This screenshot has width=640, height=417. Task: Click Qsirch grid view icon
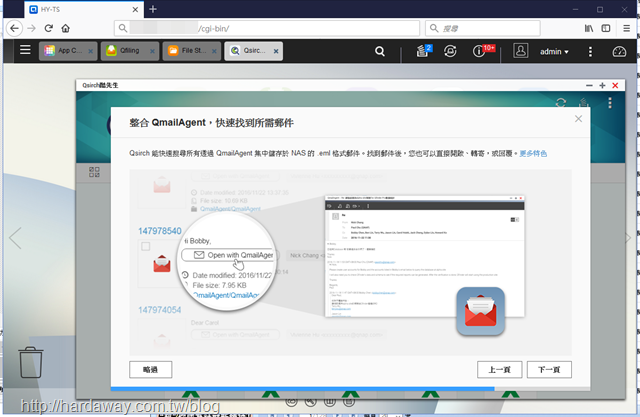pyautogui.click(x=94, y=172)
